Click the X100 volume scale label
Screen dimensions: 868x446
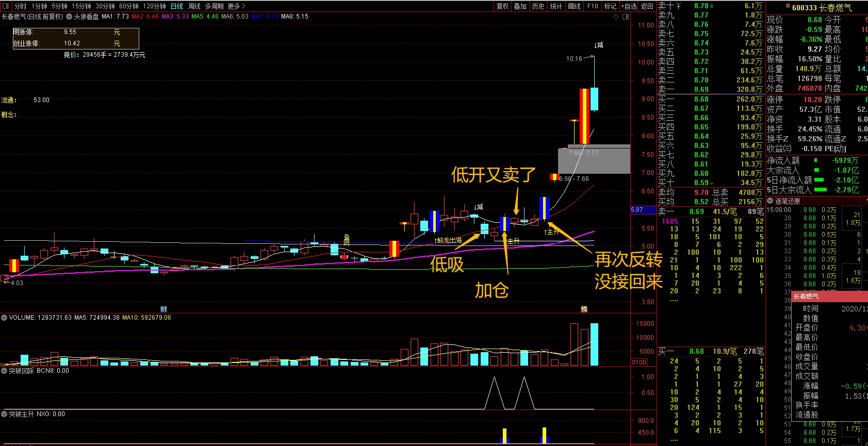coord(639,362)
